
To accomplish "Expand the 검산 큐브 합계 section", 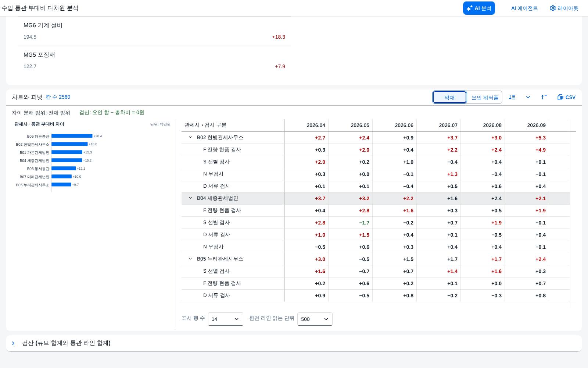I will (13, 343).
